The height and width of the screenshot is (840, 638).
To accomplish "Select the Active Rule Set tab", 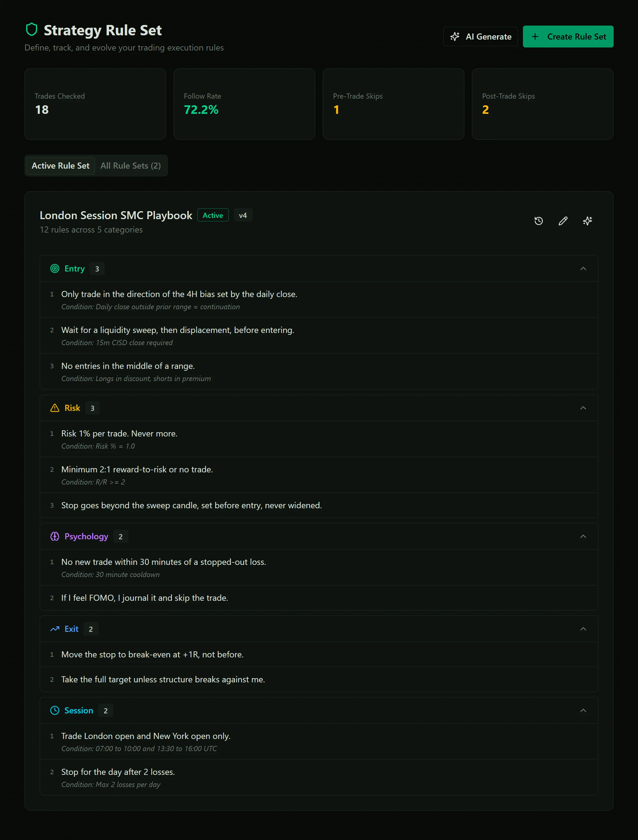I will pos(60,166).
